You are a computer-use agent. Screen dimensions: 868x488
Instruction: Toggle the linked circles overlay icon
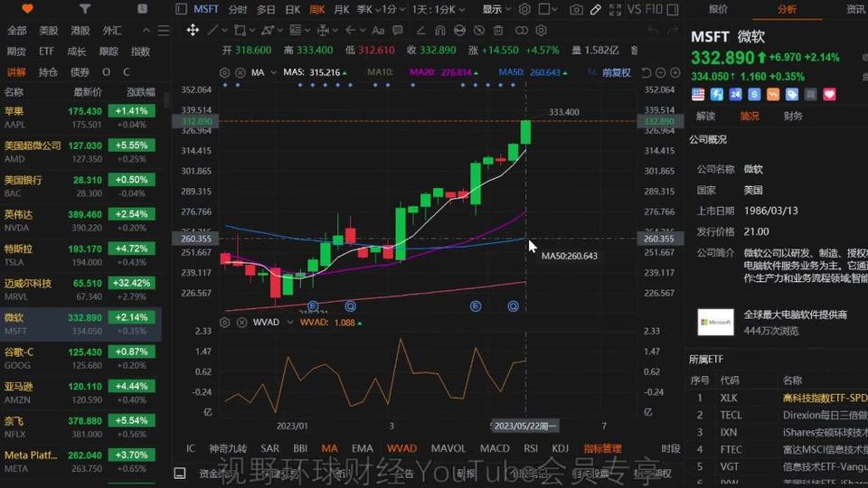point(522,31)
